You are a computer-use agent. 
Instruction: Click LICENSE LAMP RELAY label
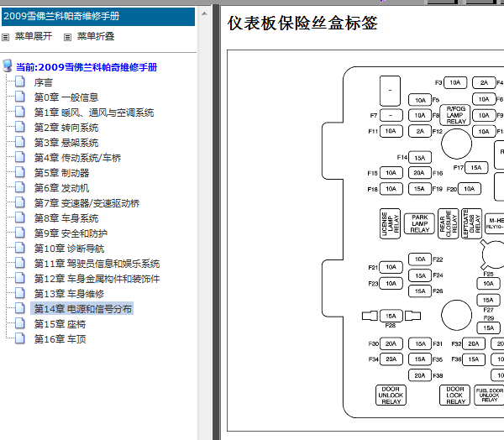(x=390, y=223)
